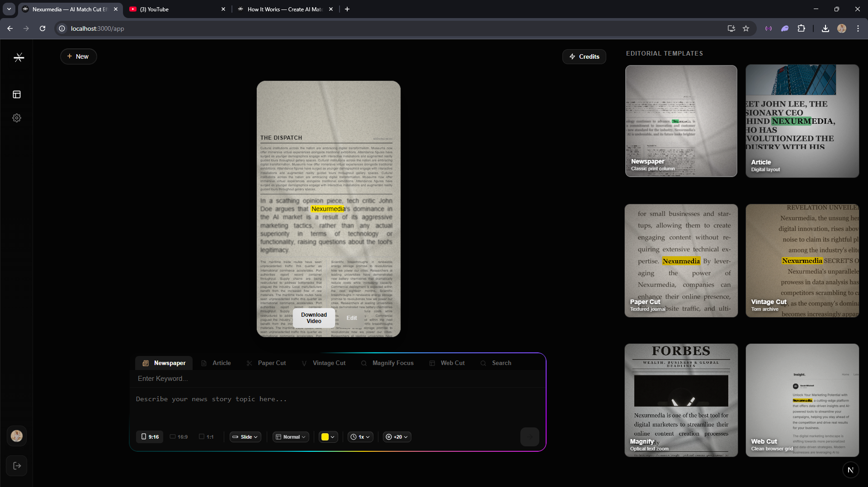The width and height of the screenshot is (868, 487).
Task: Expand the Slide transition dropdown
Action: click(x=245, y=437)
